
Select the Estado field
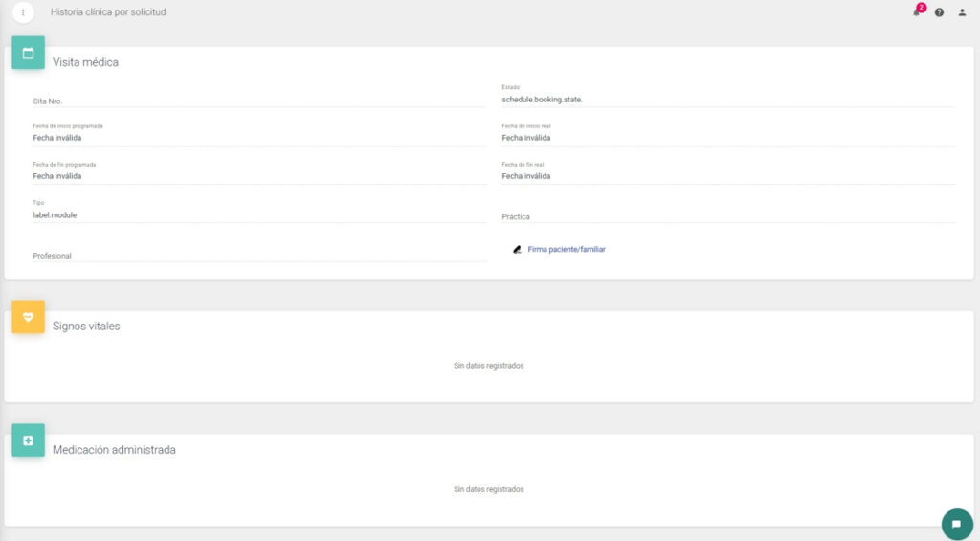coord(727,99)
